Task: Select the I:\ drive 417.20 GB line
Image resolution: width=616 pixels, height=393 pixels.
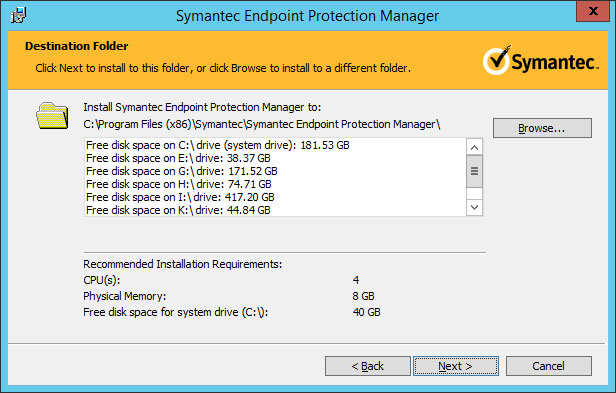Action: [180, 197]
